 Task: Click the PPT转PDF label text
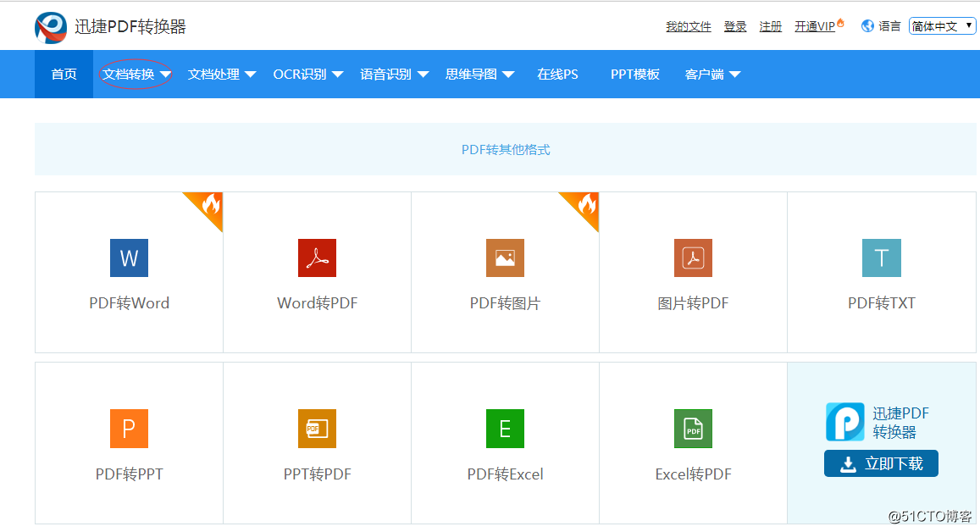coord(318,474)
